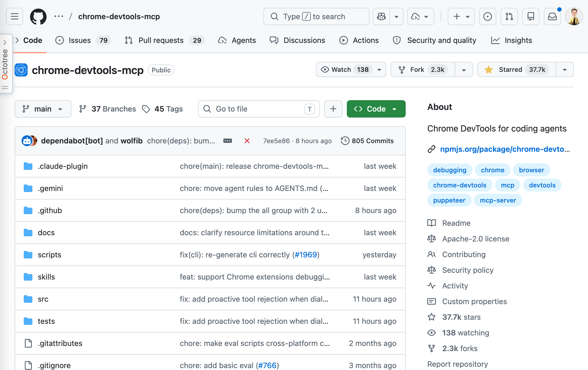
Task: Go to GitHub homepage via Octocat logo
Action: point(38,16)
